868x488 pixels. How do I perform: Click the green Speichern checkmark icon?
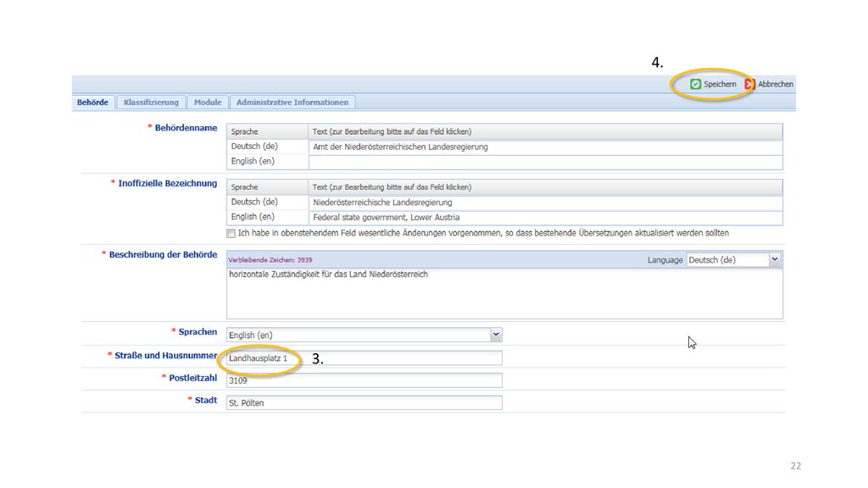click(695, 84)
